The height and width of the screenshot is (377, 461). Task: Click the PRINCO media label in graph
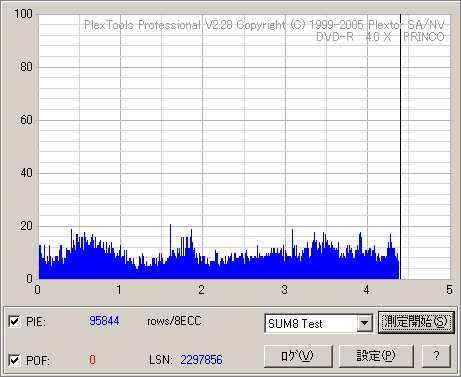click(424, 37)
